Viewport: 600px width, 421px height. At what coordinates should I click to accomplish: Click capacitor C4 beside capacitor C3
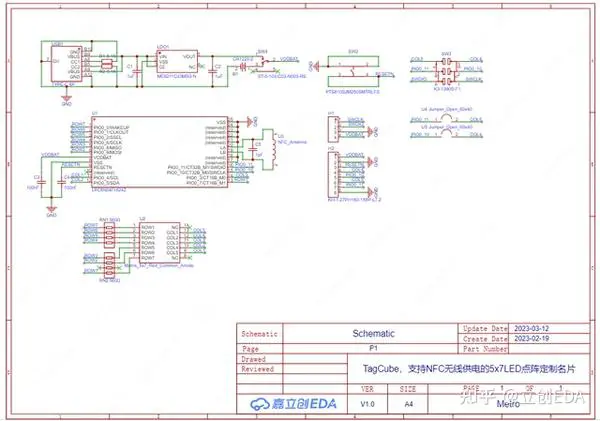pyautogui.click(x=62, y=183)
